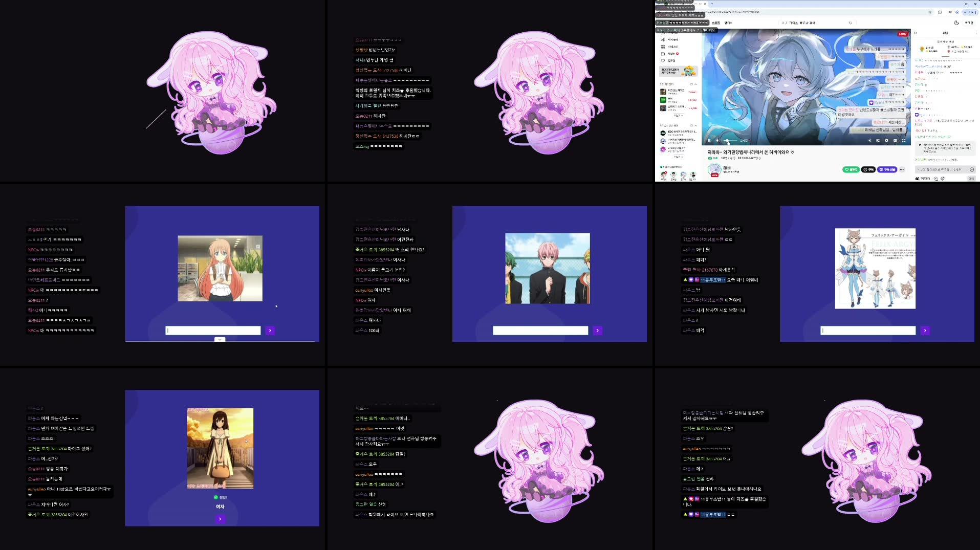Click the grid category icon in the sidebar

point(663,47)
